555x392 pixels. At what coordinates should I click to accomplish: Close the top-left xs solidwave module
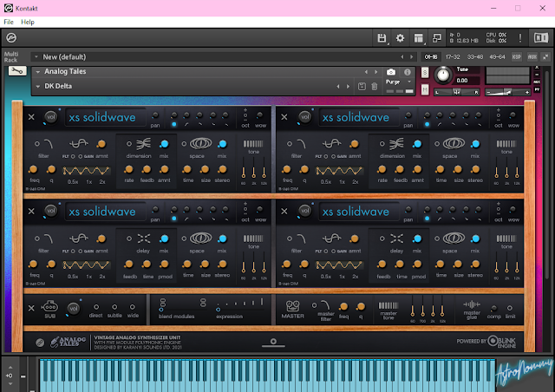tap(31, 117)
